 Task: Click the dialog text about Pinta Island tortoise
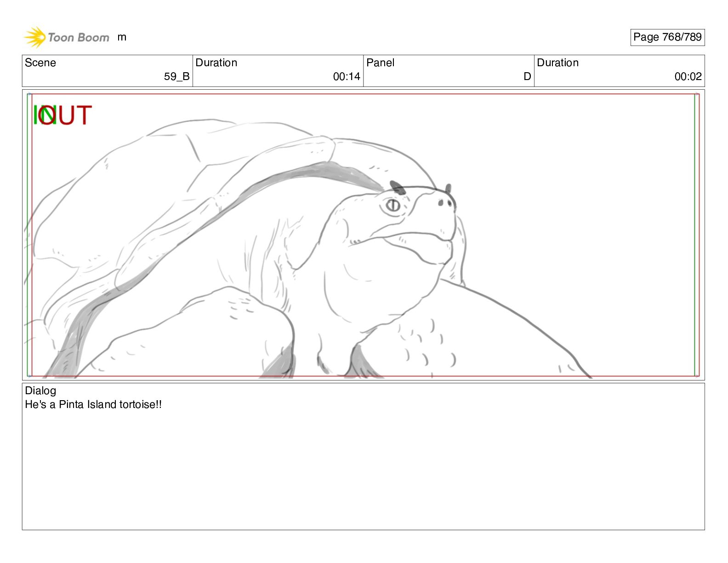[x=93, y=405]
